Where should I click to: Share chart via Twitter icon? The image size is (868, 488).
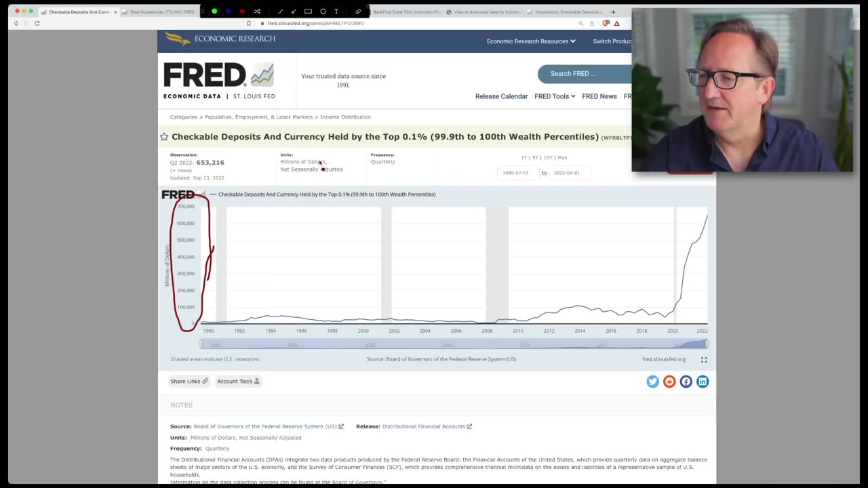[652, 382]
